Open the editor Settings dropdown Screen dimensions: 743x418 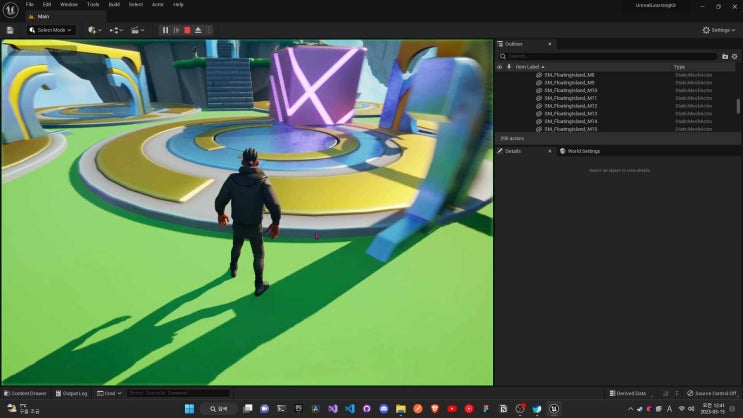pos(718,30)
